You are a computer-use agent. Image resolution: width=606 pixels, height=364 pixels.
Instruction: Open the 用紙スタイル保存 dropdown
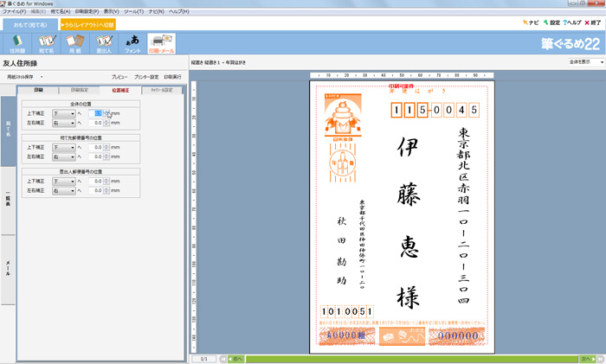tap(24, 77)
